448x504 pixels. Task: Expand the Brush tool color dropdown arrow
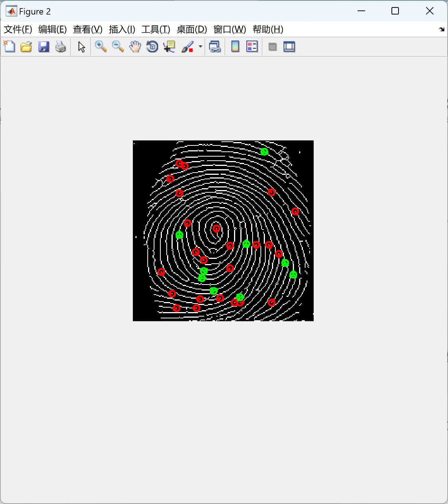pos(200,47)
